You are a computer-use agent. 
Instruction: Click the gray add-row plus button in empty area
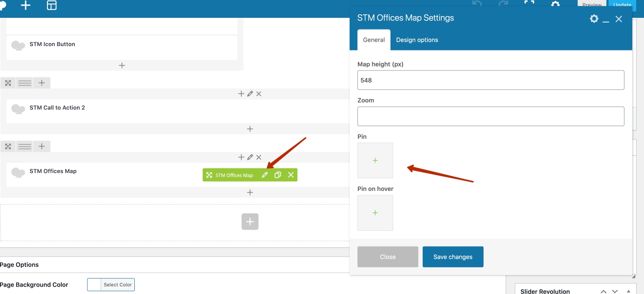click(250, 222)
